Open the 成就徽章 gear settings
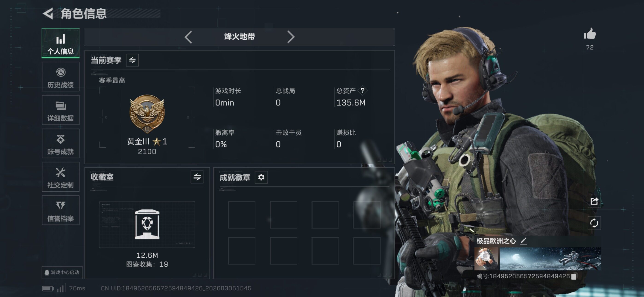 [x=261, y=177]
